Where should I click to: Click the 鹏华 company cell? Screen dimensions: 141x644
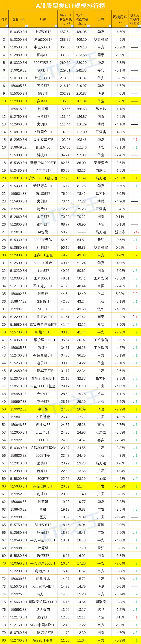tap(101, 609)
